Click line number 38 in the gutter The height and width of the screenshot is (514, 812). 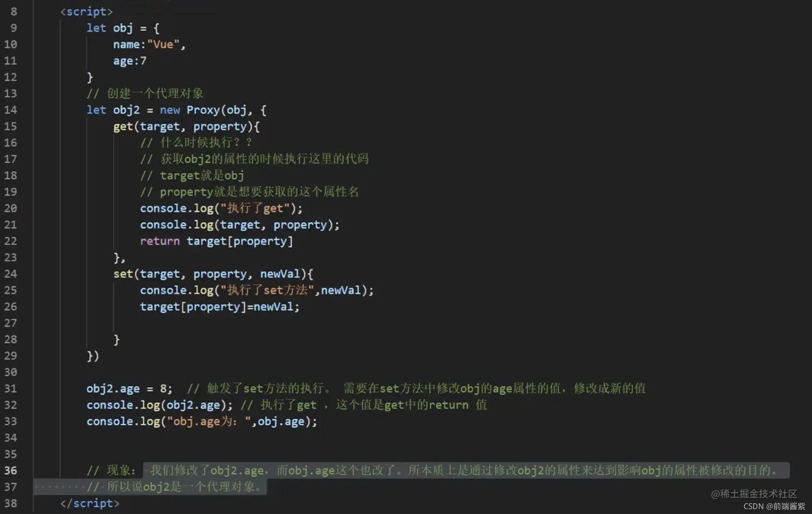coord(11,503)
